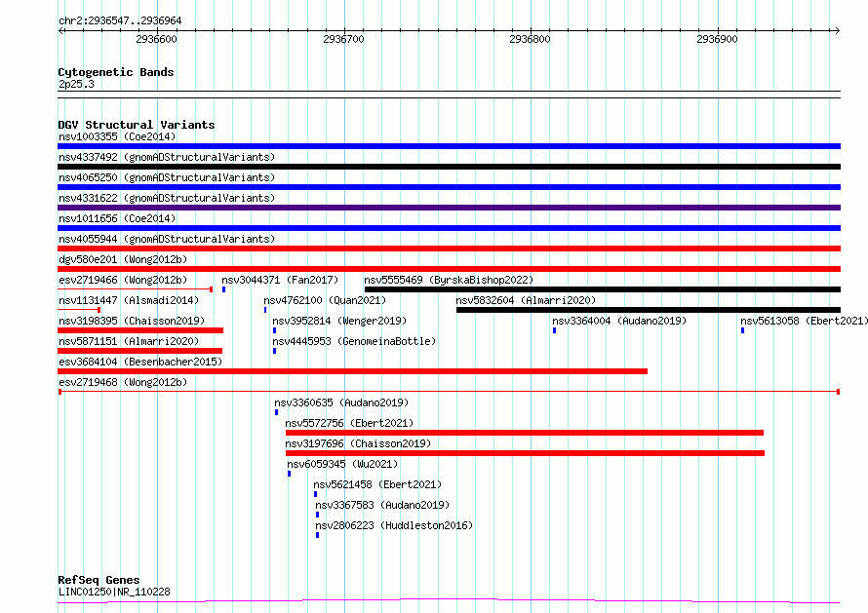This screenshot has height=613, width=868.
Task: Open nsv4337492 (gnomADStructuralVariants) label
Action: pos(167,157)
